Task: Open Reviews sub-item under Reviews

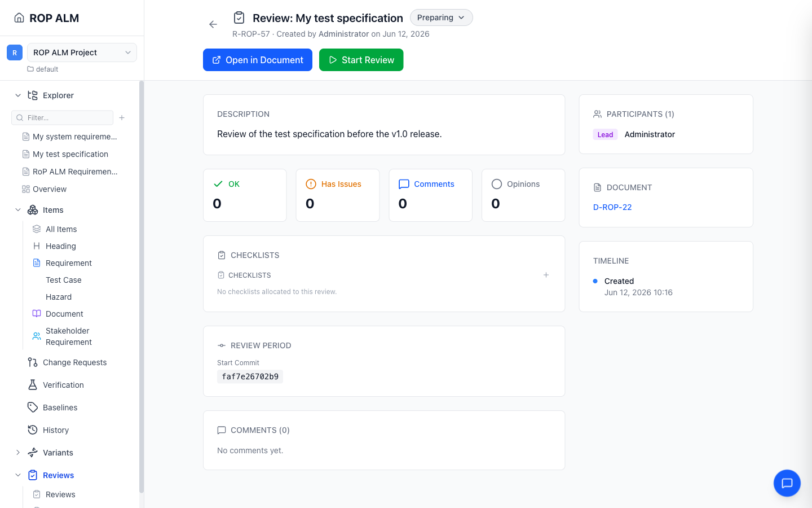Action: (x=60, y=494)
